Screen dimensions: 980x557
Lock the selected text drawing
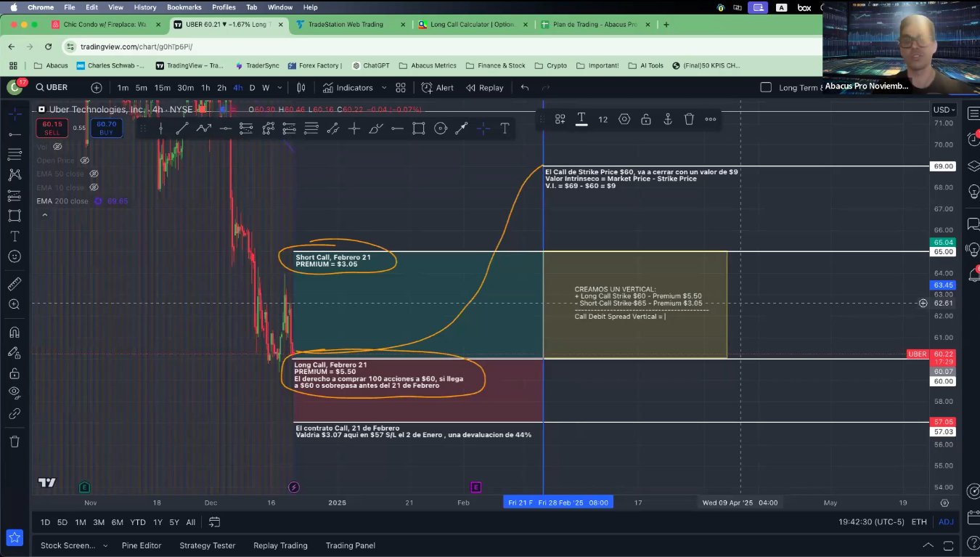pos(646,119)
